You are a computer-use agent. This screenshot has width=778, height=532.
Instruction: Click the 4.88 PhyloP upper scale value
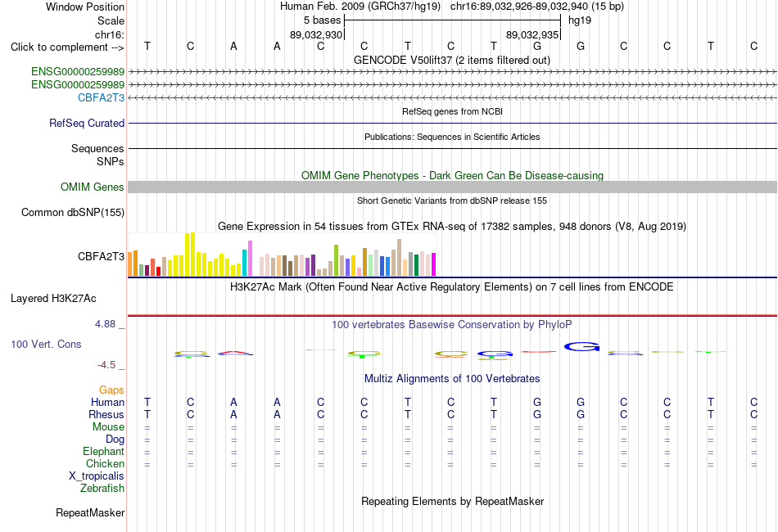click(x=105, y=324)
